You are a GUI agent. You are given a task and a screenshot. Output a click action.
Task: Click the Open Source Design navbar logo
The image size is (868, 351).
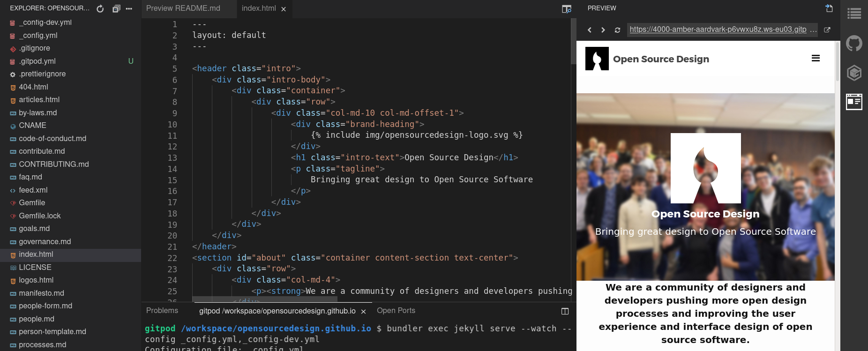[597, 59]
